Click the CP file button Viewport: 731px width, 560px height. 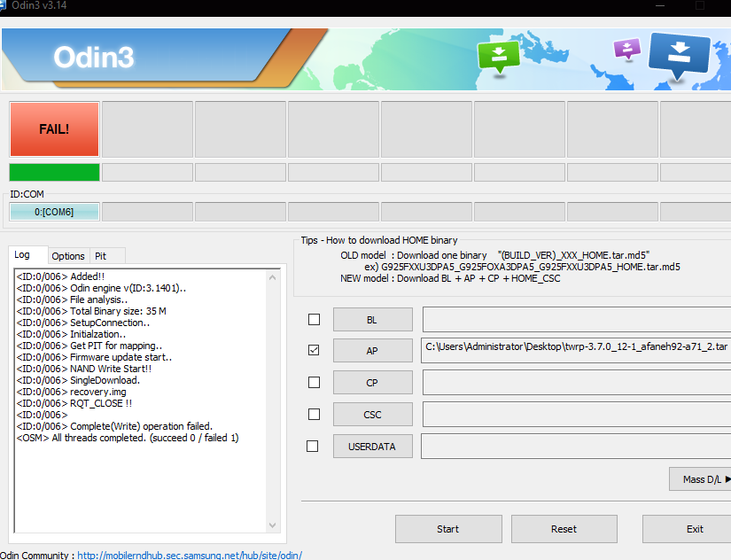[x=372, y=383]
